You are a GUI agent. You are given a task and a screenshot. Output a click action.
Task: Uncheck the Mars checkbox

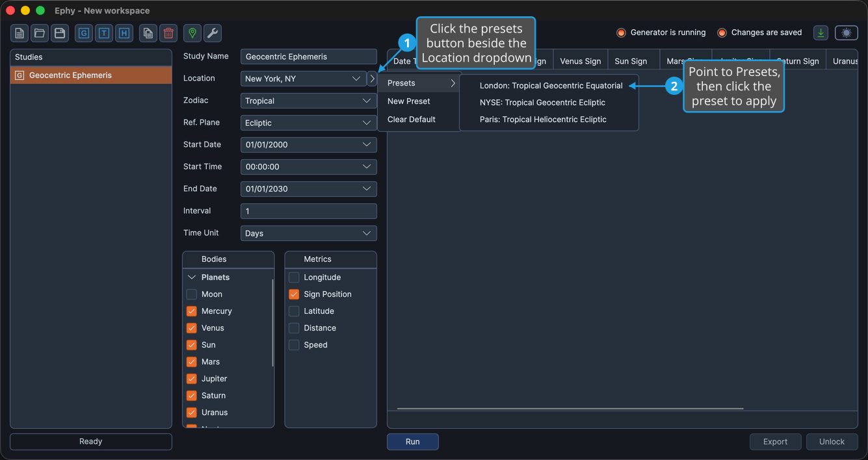pos(192,362)
